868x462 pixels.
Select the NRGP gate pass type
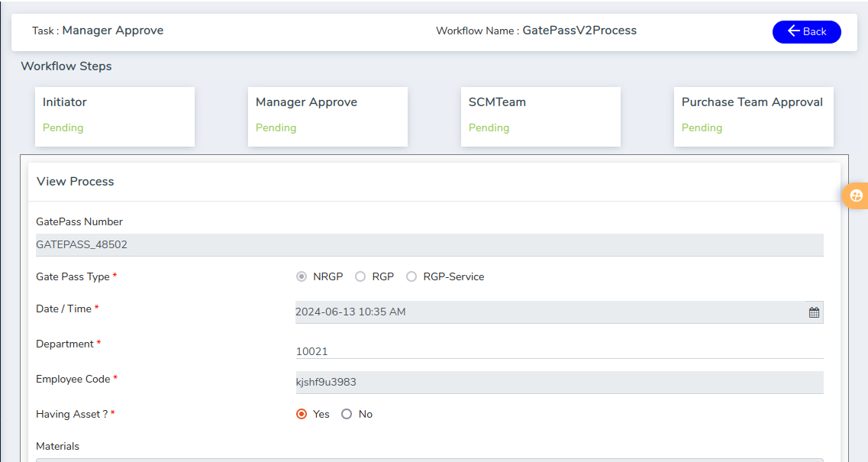point(302,276)
